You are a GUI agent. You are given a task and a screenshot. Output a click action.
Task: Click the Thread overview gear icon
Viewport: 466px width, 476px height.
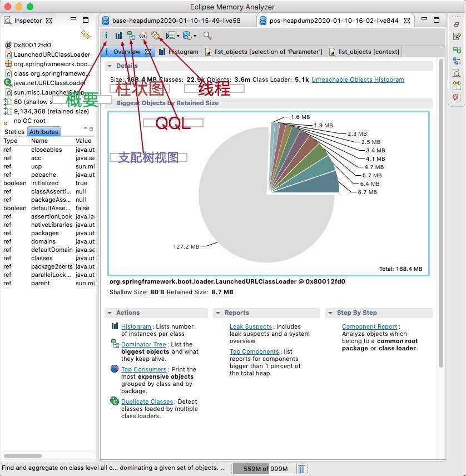coord(155,36)
